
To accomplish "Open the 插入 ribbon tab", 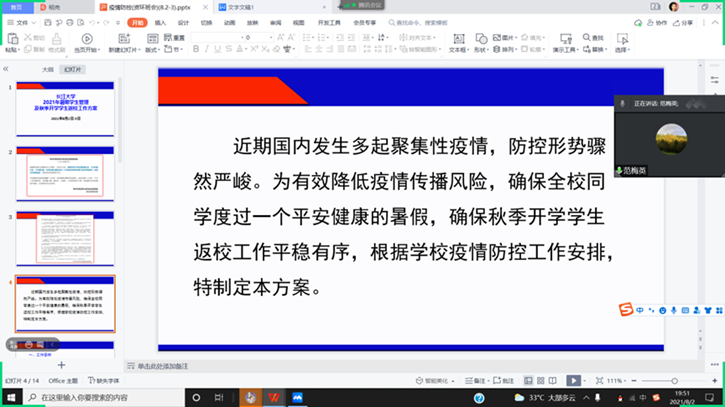I will 160,22.
